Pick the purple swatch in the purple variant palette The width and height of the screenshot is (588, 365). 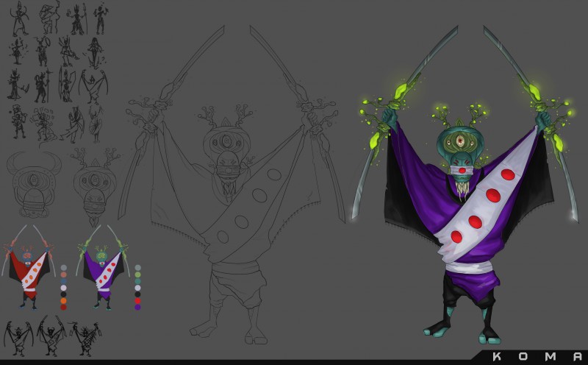pos(137,307)
